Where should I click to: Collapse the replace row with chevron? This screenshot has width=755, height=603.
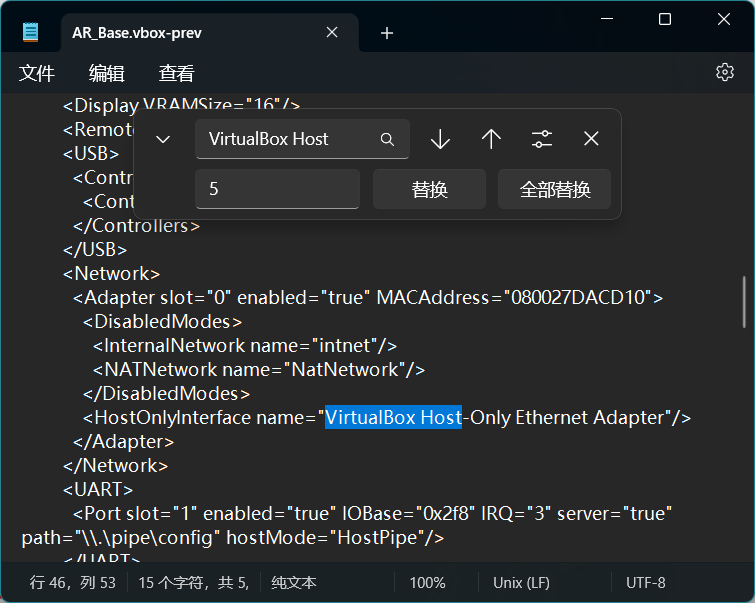(163, 140)
